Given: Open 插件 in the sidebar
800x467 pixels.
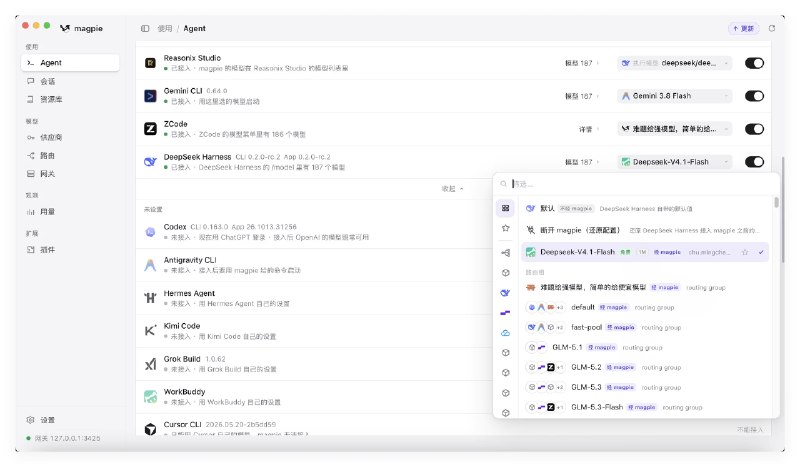Looking at the screenshot, I should click(x=70, y=250).
